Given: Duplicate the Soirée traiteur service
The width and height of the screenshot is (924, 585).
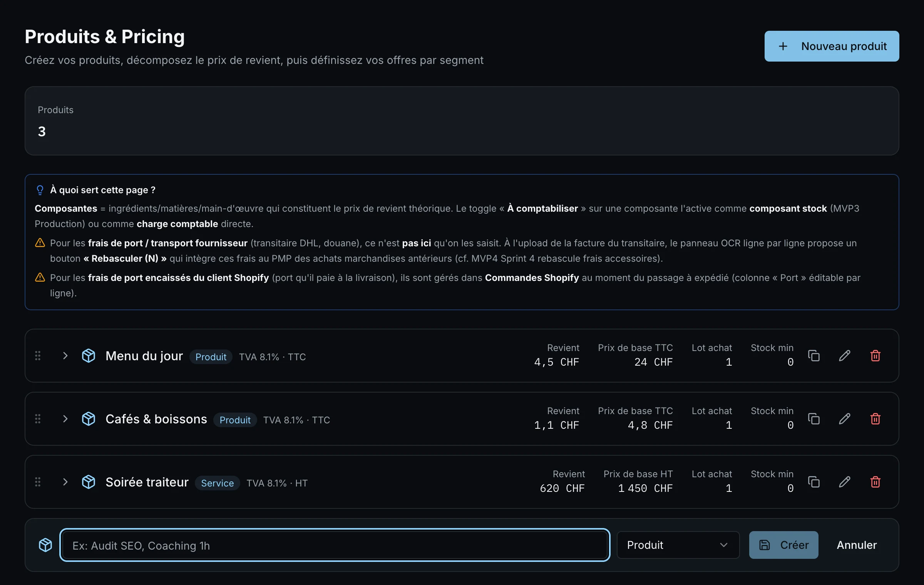Looking at the screenshot, I should click(814, 482).
